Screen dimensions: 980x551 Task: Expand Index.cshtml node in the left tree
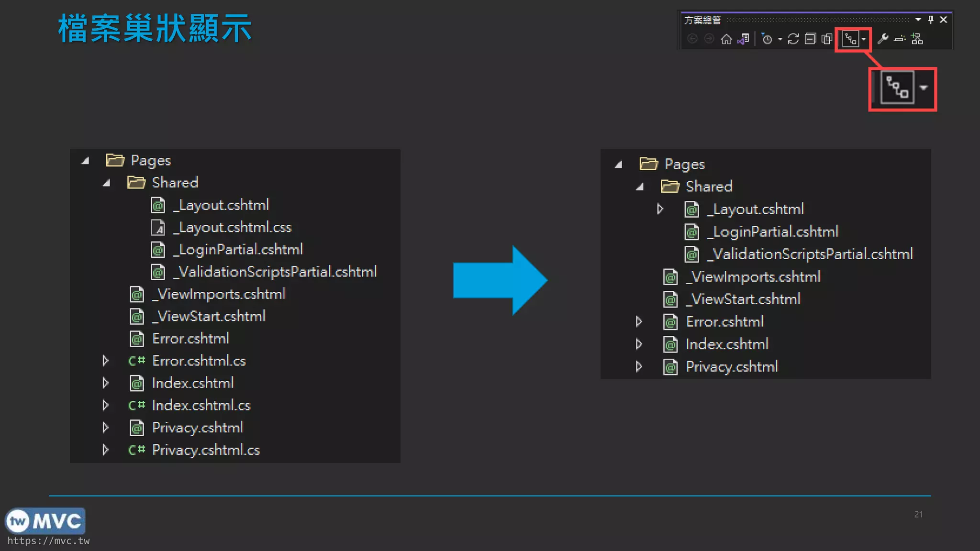[105, 383]
